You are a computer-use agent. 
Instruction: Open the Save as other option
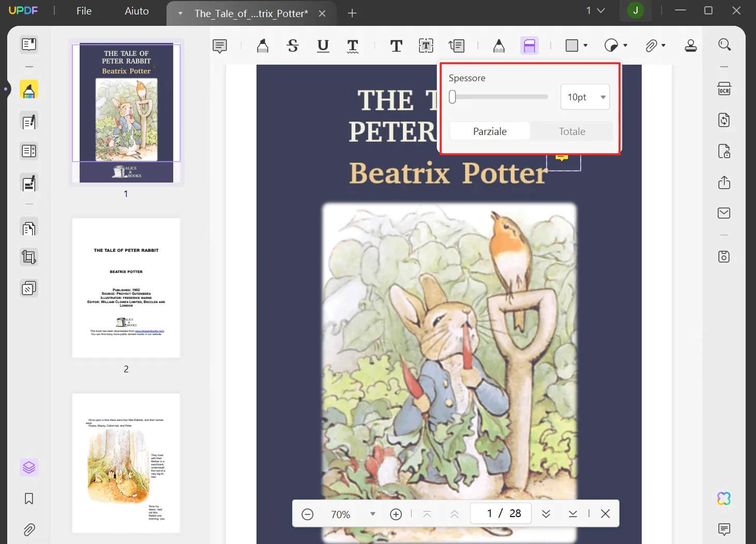point(724,256)
